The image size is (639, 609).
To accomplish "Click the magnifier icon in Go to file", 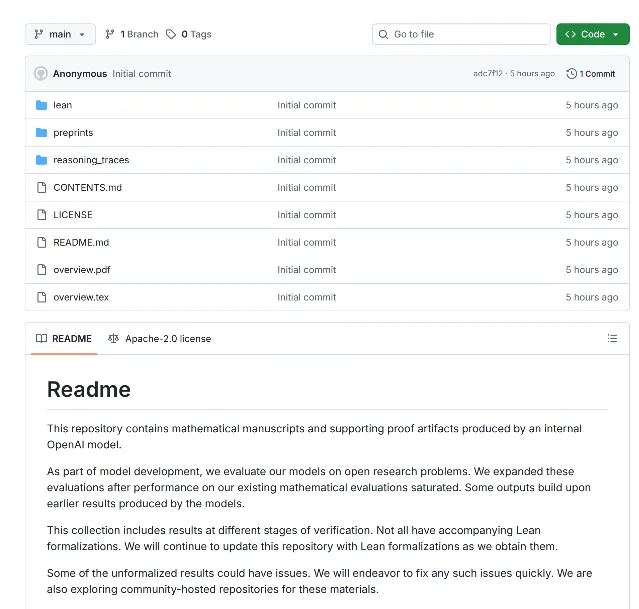I will [383, 34].
